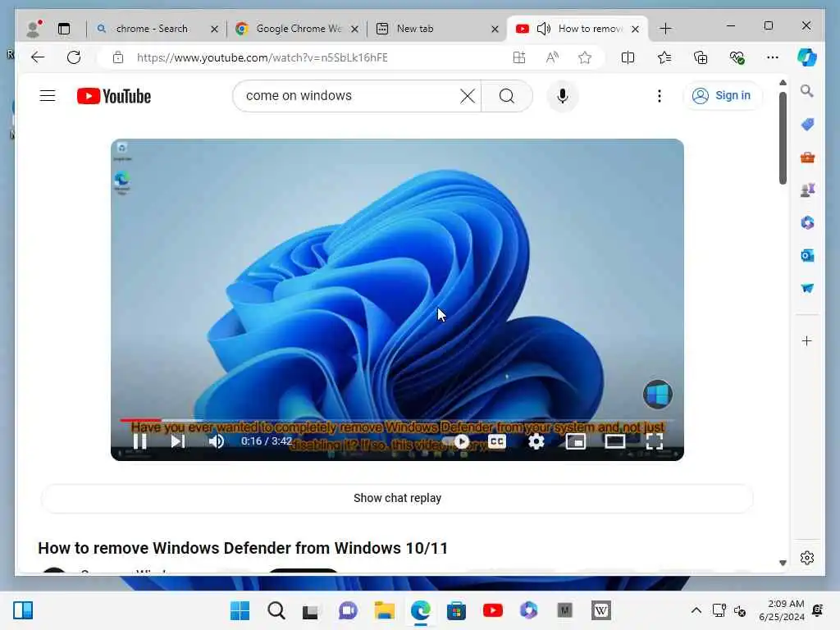
Task: Open sidebar Shopping tag icon
Action: coord(807,125)
